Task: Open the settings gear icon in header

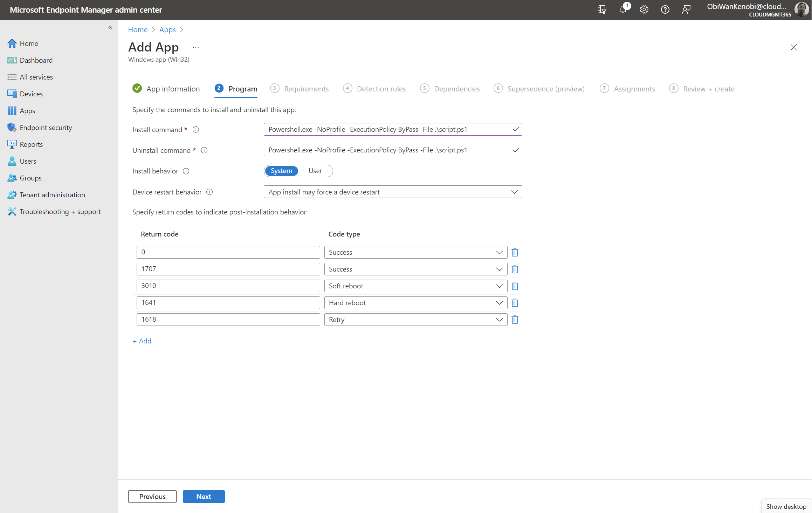Action: pyautogui.click(x=644, y=9)
